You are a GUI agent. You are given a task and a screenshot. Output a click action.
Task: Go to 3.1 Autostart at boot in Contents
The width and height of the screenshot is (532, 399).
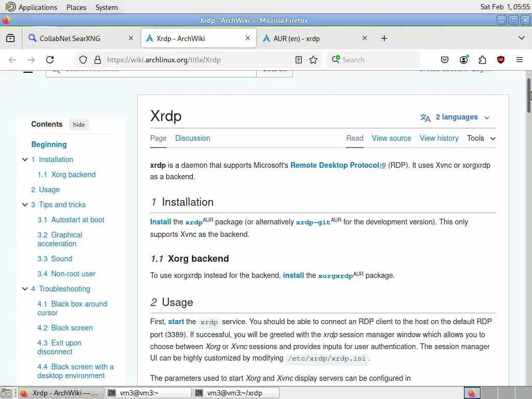pyautogui.click(x=71, y=220)
